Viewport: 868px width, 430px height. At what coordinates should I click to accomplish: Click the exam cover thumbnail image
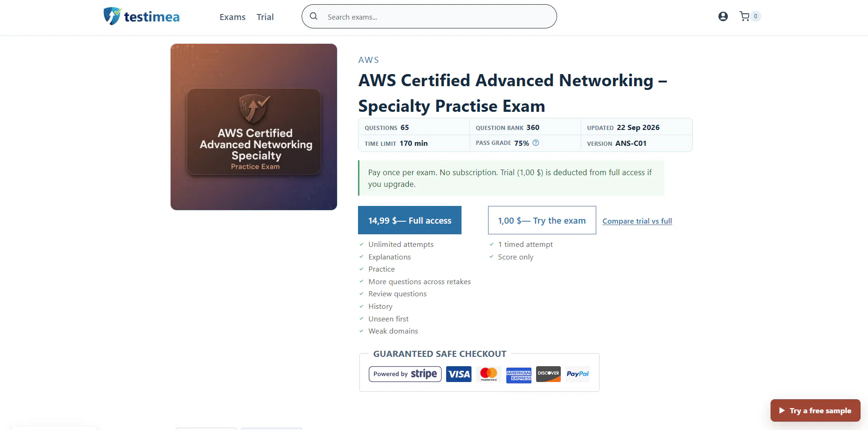point(254,127)
